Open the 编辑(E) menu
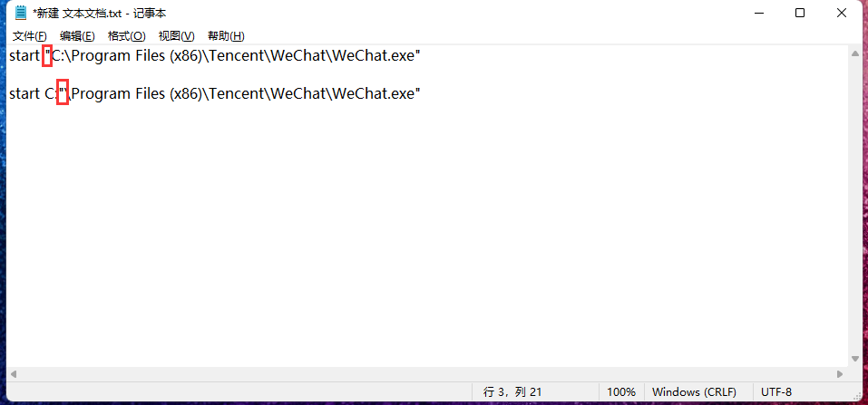The width and height of the screenshot is (868, 405). click(77, 36)
